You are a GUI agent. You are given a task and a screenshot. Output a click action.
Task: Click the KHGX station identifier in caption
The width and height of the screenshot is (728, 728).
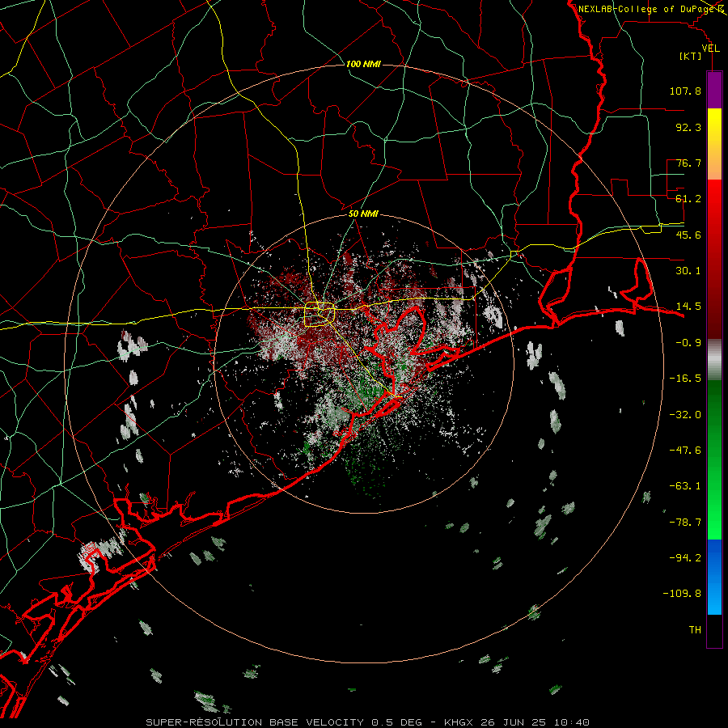(459, 722)
